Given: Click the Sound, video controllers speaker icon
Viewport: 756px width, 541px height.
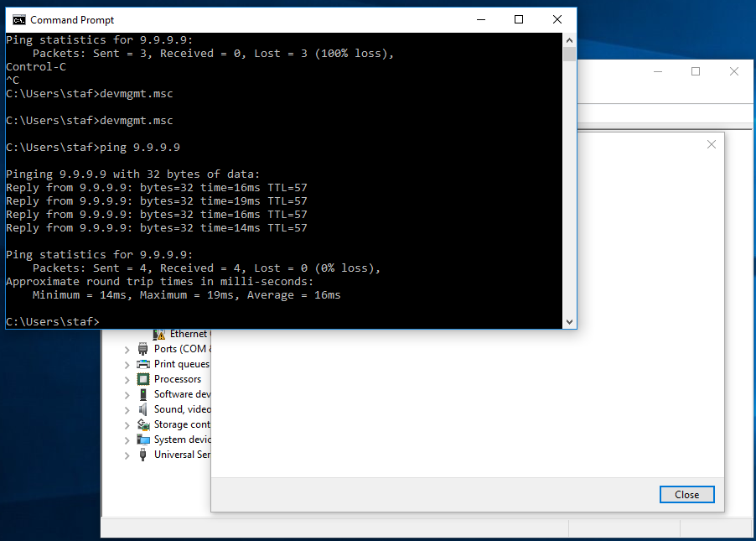Looking at the screenshot, I should (142, 409).
